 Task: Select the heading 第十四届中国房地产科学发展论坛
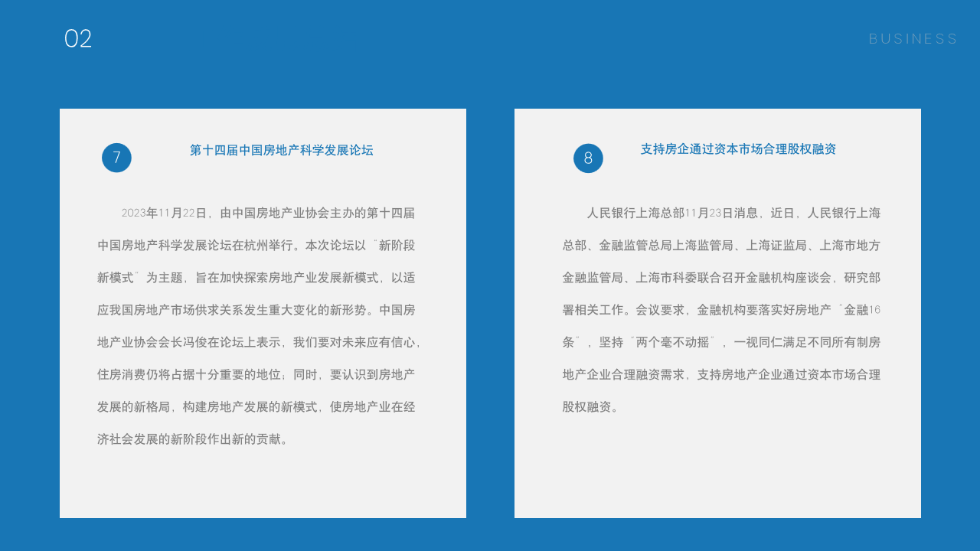(281, 151)
